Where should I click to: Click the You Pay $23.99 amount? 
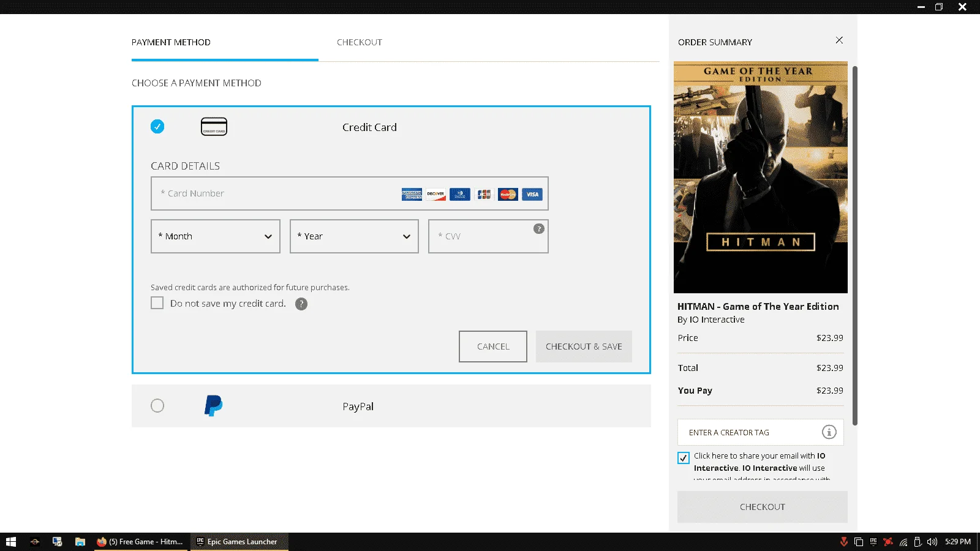click(x=830, y=391)
